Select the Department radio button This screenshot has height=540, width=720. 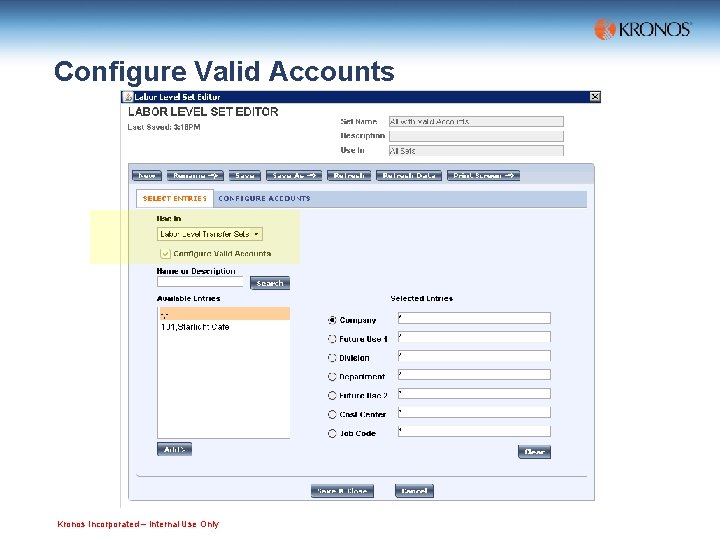click(x=332, y=377)
